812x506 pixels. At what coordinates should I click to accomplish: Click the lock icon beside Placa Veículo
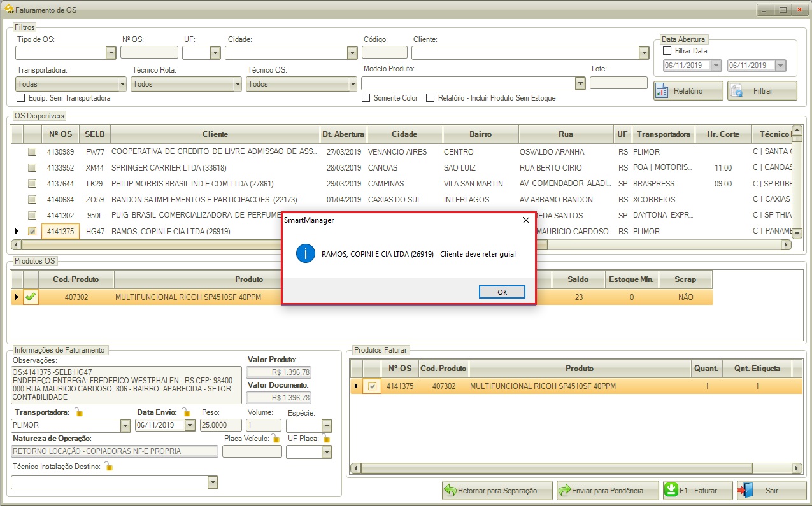pyautogui.click(x=276, y=438)
